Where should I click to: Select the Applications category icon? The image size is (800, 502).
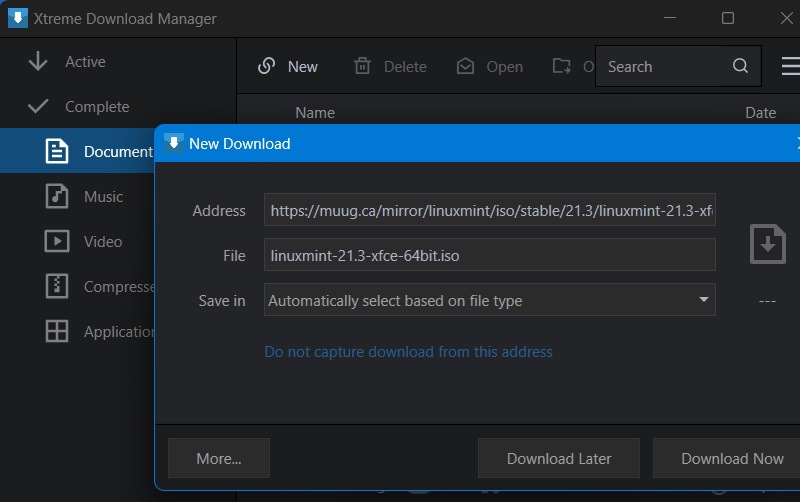(56, 331)
